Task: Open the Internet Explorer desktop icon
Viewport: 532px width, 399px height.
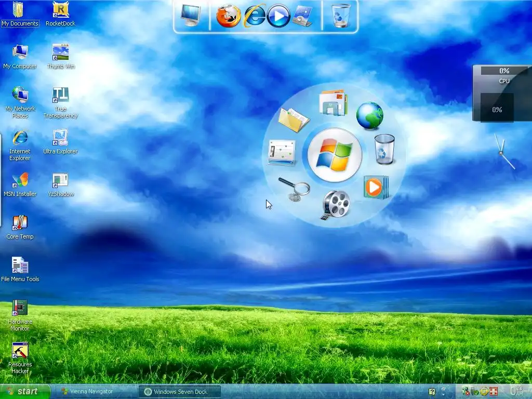Action: click(20, 145)
